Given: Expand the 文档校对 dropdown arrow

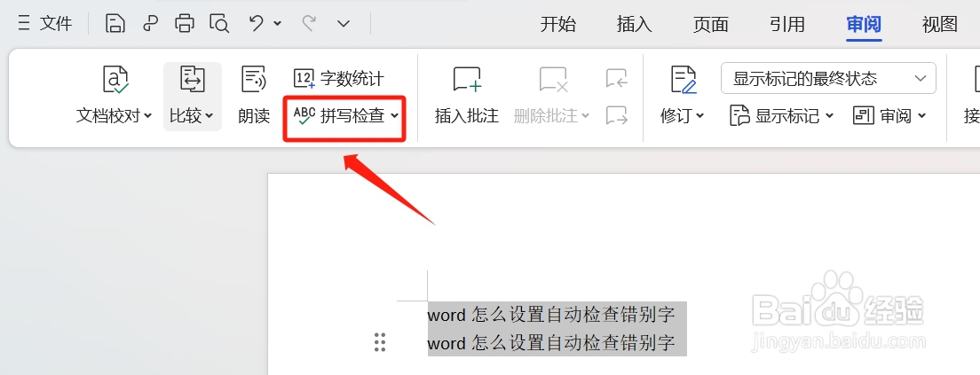Looking at the screenshot, I should [x=147, y=115].
